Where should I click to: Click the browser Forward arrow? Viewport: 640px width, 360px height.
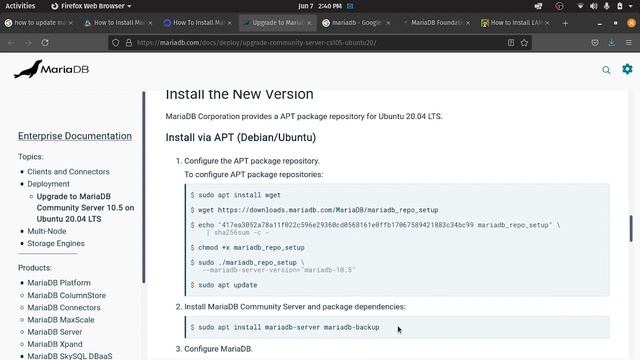pos(28,42)
